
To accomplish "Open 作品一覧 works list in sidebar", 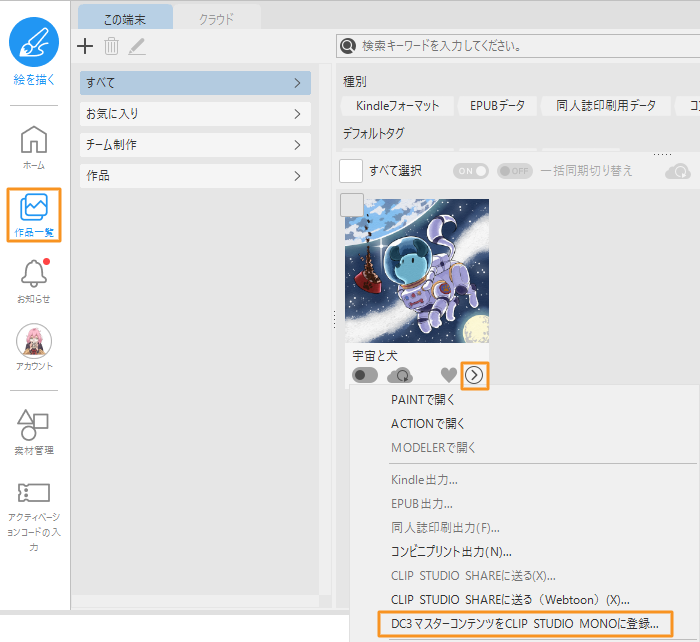I will [x=34, y=215].
